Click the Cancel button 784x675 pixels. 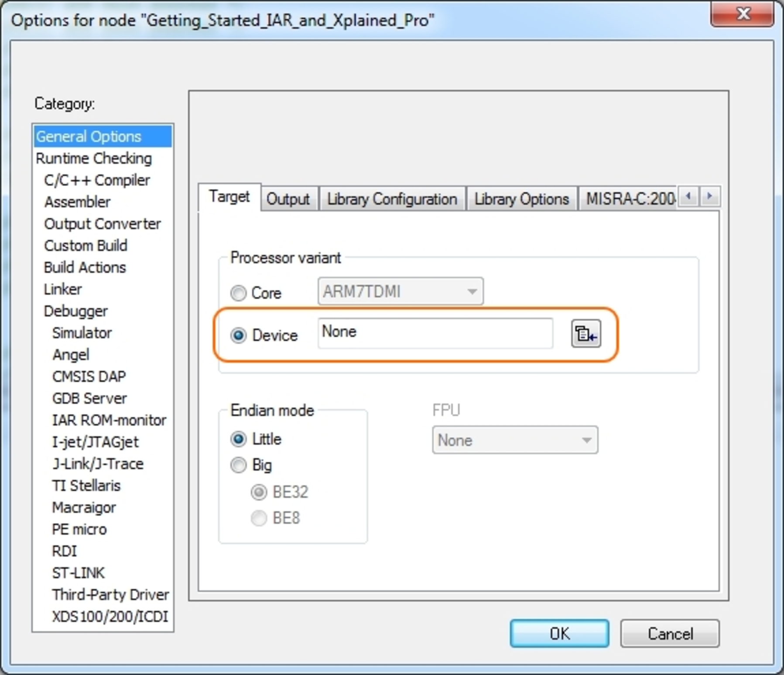(x=670, y=634)
